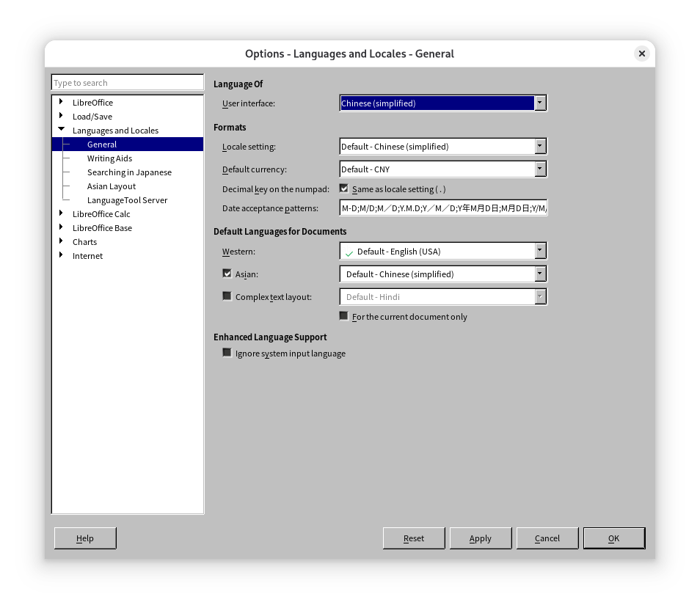The image size is (700, 608).
Task: Open the Western document language dropdown
Action: click(x=443, y=251)
